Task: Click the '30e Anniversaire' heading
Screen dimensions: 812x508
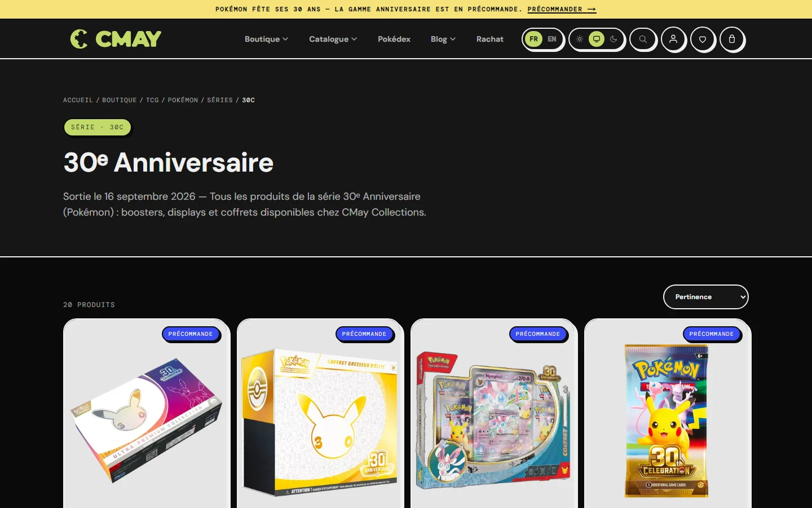Action: coord(169,163)
